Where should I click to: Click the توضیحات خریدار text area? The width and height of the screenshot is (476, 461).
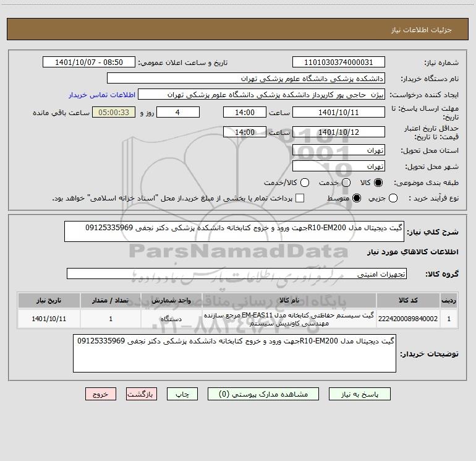[234, 353]
